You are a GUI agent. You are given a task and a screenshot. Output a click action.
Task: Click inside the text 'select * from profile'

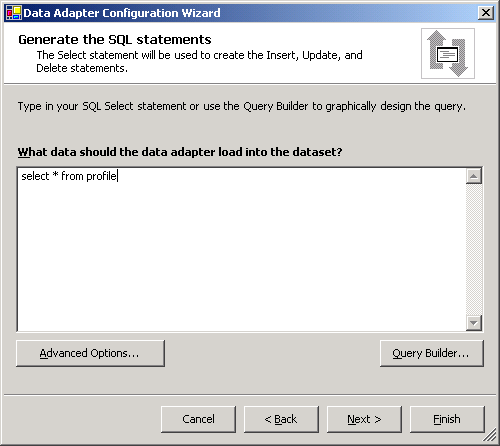(69, 176)
